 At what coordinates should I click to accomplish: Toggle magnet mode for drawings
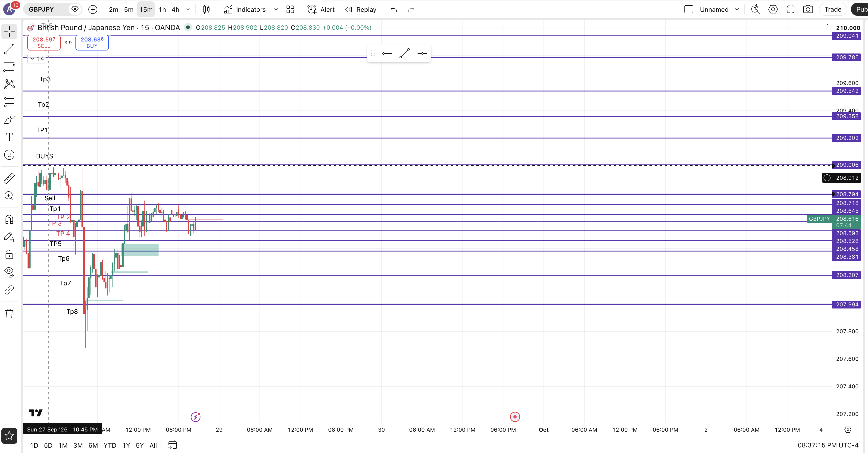click(x=9, y=219)
